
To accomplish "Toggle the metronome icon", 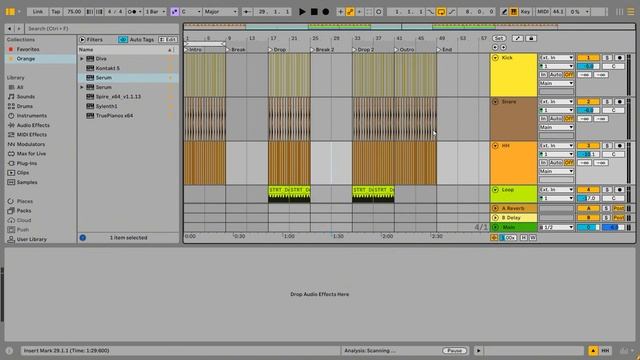I will tap(133, 12).
